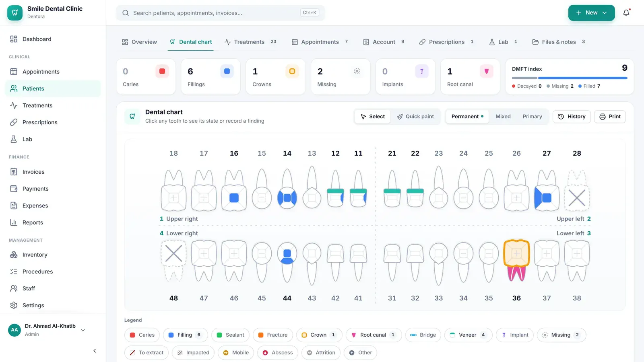This screenshot has height=362, width=644.
Task: Select the To extract legend chip
Action: pos(147,353)
